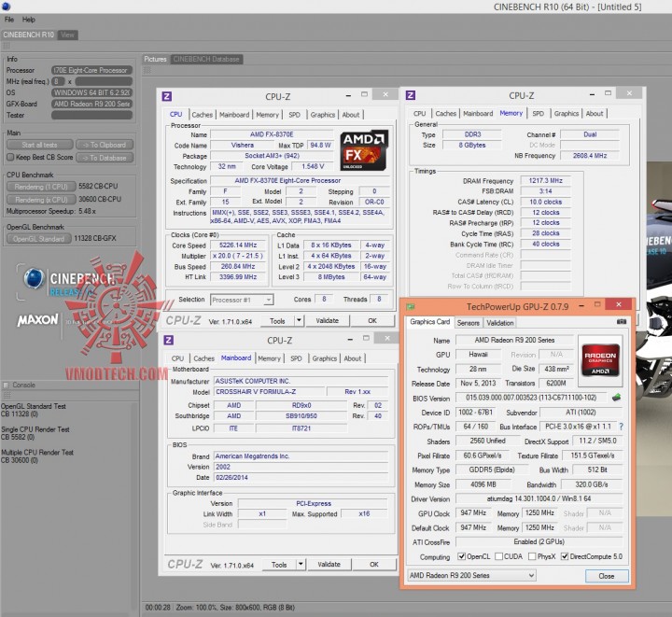Click the MAXON logo
This screenshot has height=617, width=672.
tap(37, 320)
